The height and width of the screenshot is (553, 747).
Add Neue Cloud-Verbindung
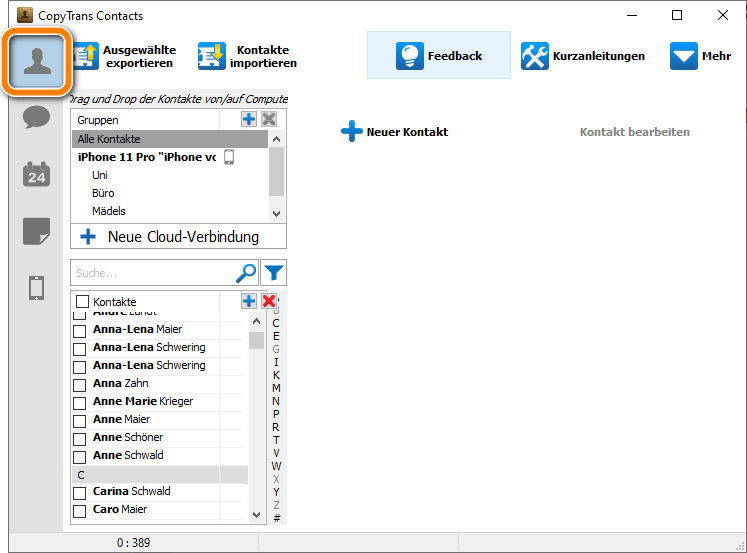pyautogui.click(x=179, y=237)
